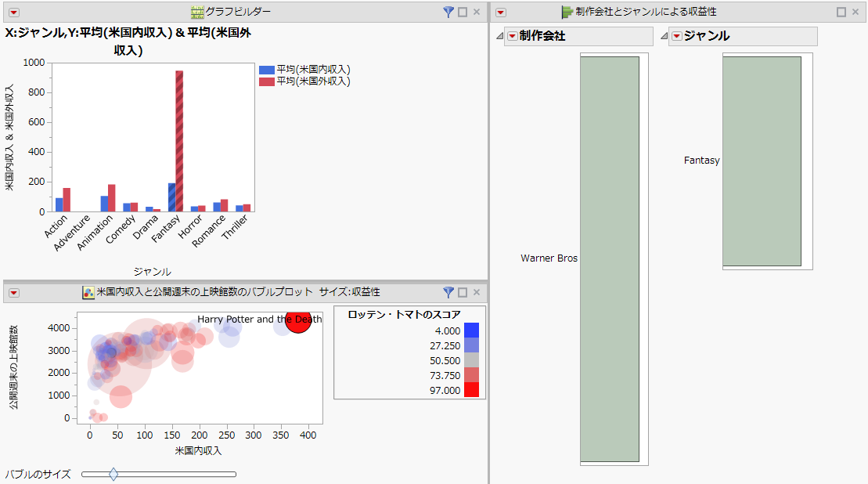Maximize the 制作会社とジャンルによる収益性 panel
Screen dimensions: 868x484
click(x=841, y=12)
